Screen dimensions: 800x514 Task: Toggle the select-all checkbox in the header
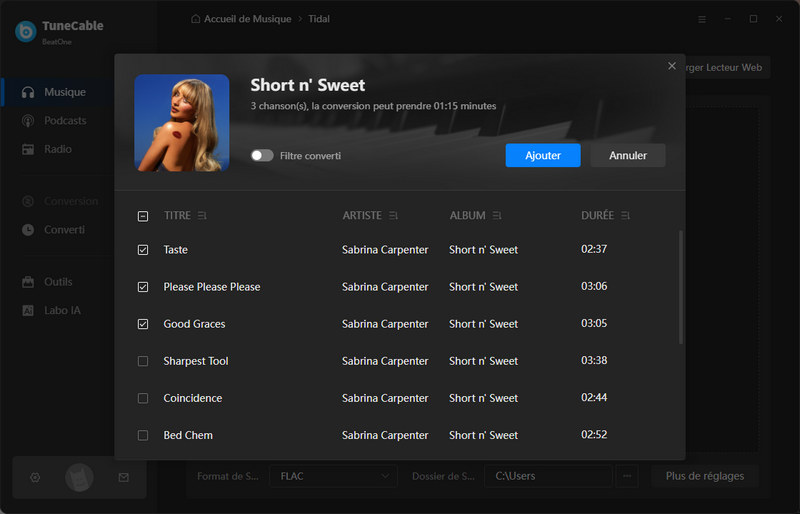pos(143,216)
